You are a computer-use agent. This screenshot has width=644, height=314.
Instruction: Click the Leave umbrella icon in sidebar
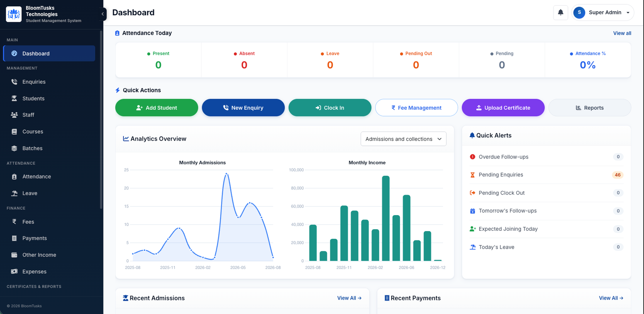[x=14, y=193]
